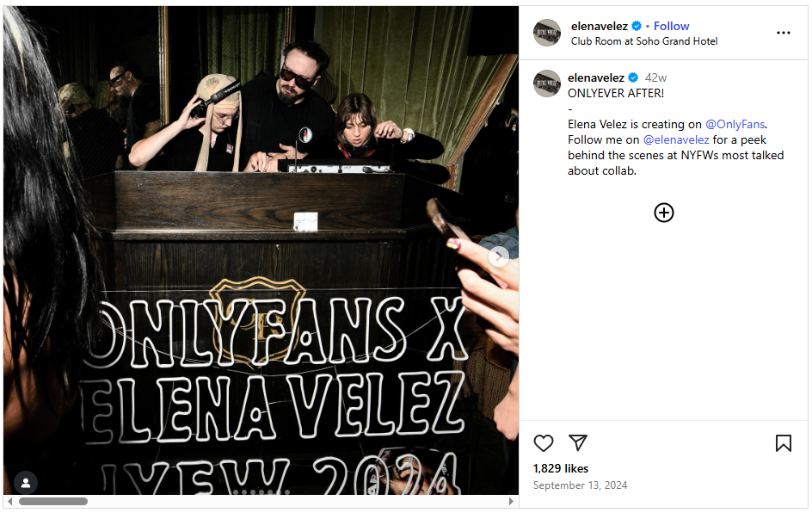The width and height of the screenshot is (812, 519).
Task: Click the September 13, 2024 date
Action: (580, 485)
